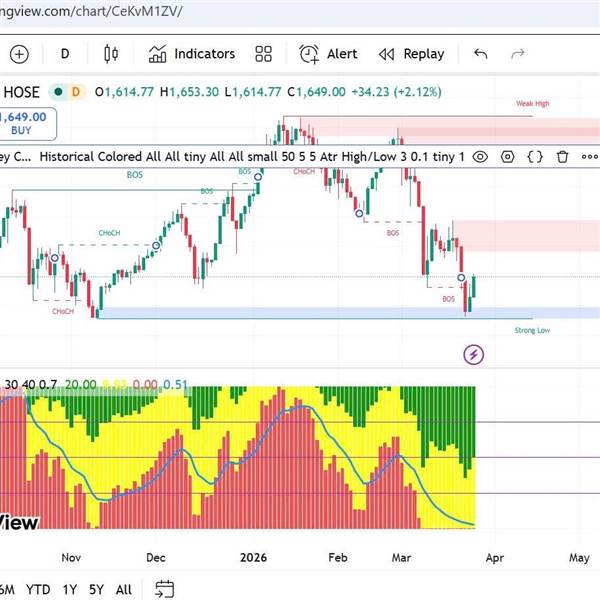Open the go-to-date calendar icon

165,589
